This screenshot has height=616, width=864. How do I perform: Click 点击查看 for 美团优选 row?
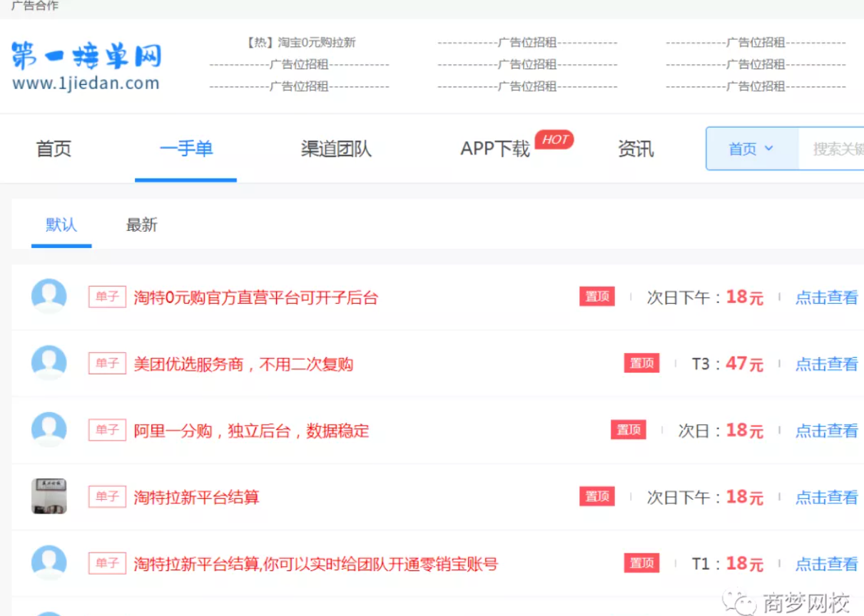(x=827, y=364)
